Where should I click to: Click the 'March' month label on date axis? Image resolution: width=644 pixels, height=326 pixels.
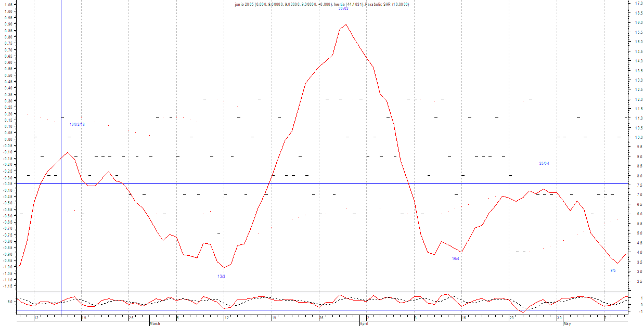(155, 323)
